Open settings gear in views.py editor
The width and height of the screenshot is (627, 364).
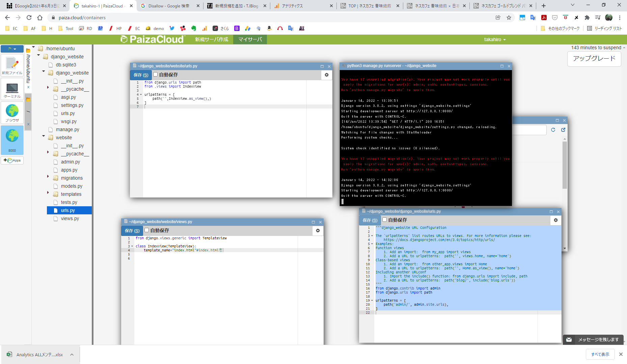pos(318,231)
